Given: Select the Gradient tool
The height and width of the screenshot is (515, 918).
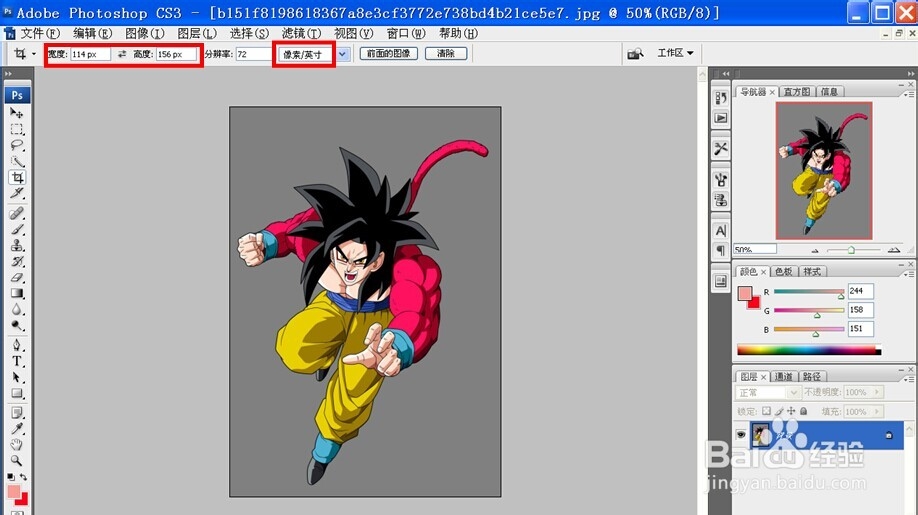Looking at the screenshot, I should point(16,293).
